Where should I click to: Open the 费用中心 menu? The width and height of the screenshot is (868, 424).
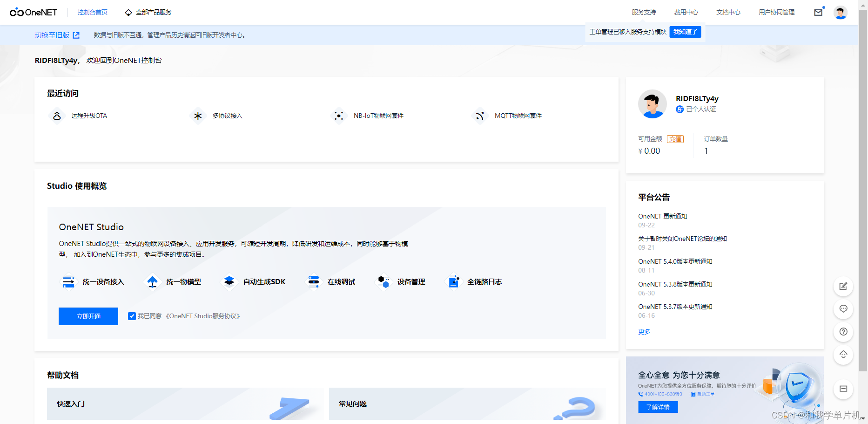coord(686,13)
